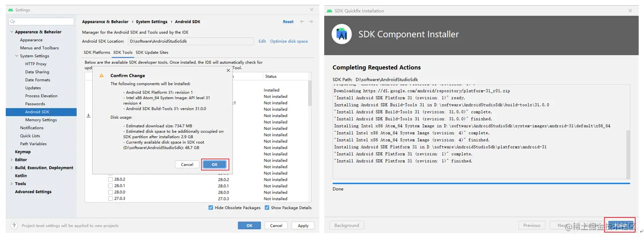The width and height of the screenshot is (644, 239).
Task: Click the SDK tools table vertical scrollbar
Action: (x=310, y=93)
